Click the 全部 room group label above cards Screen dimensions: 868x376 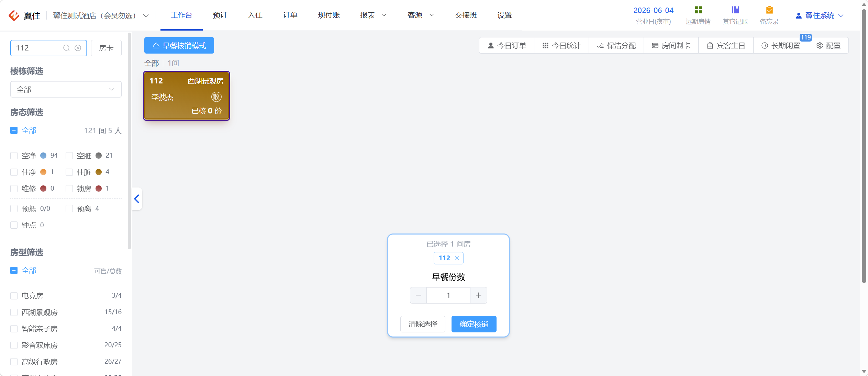[x=152, y=63]
